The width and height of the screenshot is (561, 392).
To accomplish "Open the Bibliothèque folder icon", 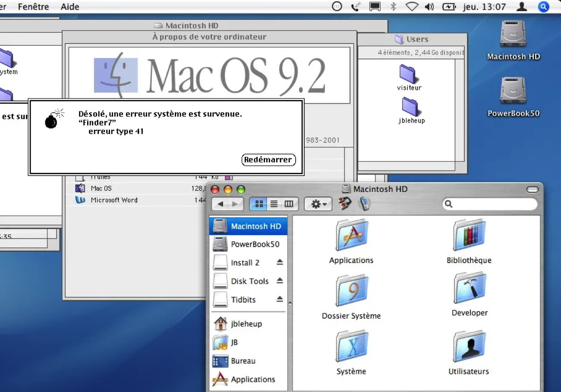I will [x=469, y=236].
